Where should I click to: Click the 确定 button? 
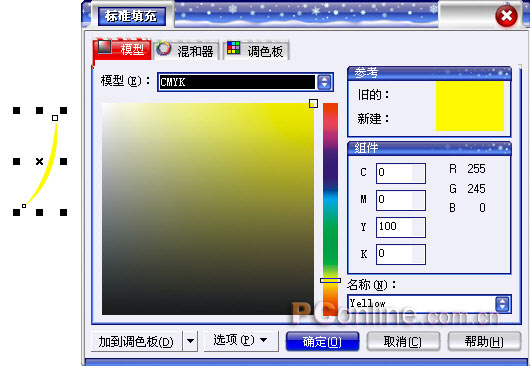tap(322, 342)
